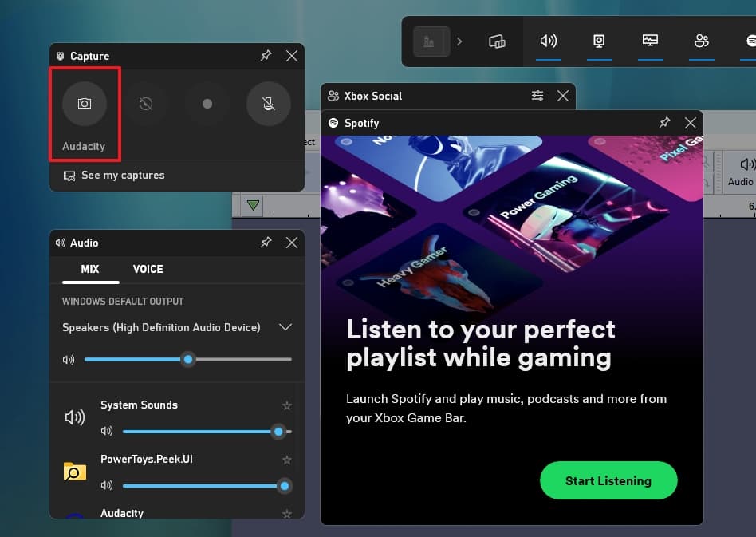Image resolution: width=756 pixels, height=537 pixels.
Task: Mute the System Sounds speaker icon
Action: point(107,432)
